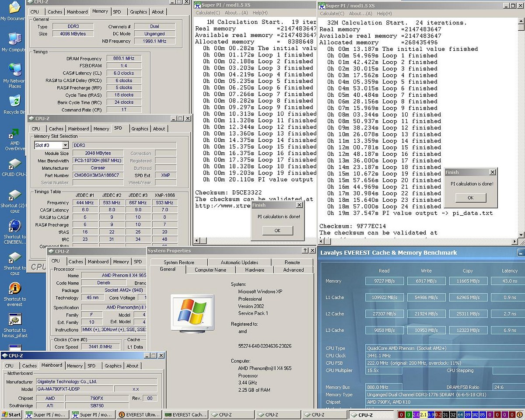
Task: Click left scroll arrow in Super PI 1M window
Action: [197, 241]
